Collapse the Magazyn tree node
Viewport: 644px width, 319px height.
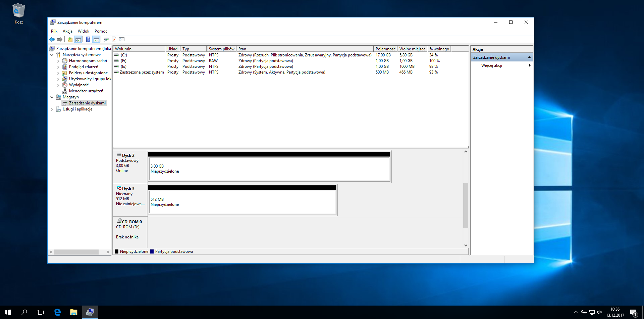[x=52, y=97]
